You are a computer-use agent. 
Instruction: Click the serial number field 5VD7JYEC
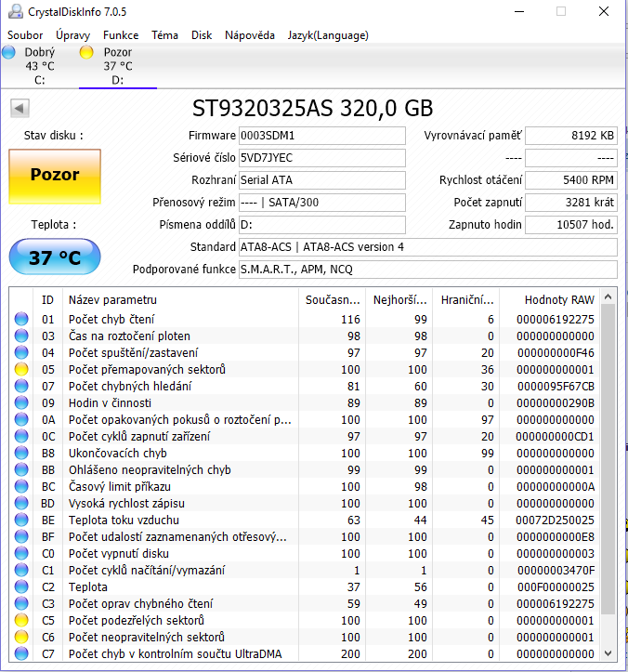[322, 158]
